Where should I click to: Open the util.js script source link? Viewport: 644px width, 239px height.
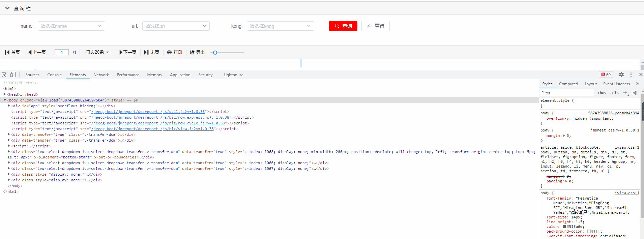point(148,112)
